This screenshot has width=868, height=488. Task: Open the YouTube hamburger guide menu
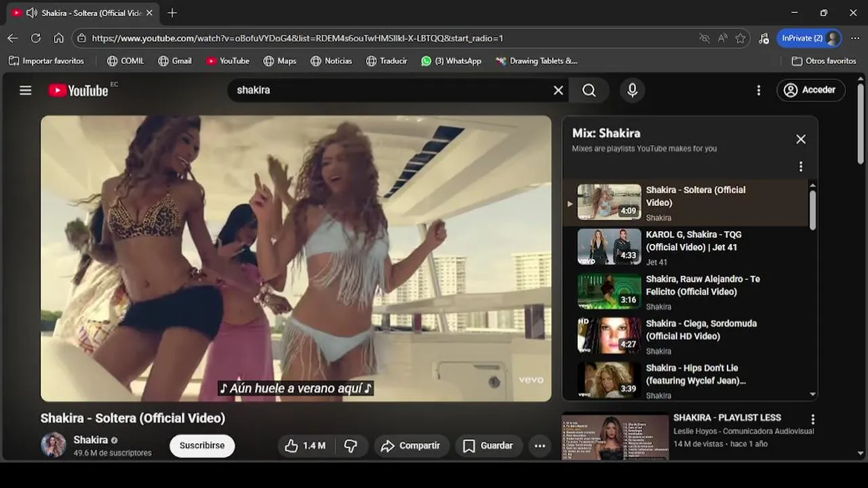pyautogui.click(x=26, y=90)
